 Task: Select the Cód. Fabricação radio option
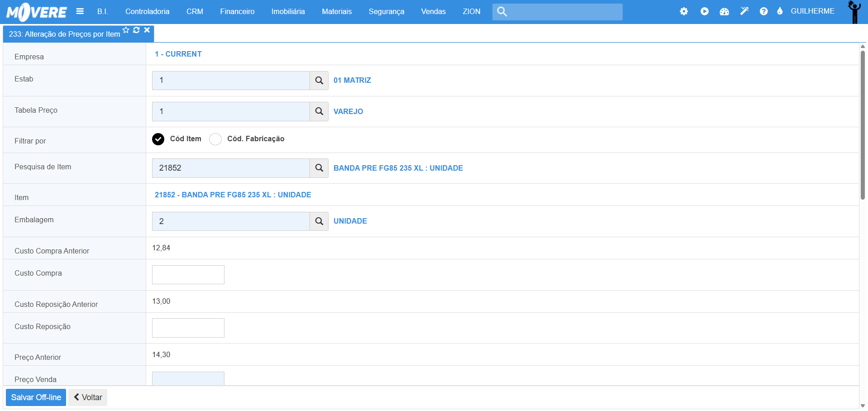[215, 139]
